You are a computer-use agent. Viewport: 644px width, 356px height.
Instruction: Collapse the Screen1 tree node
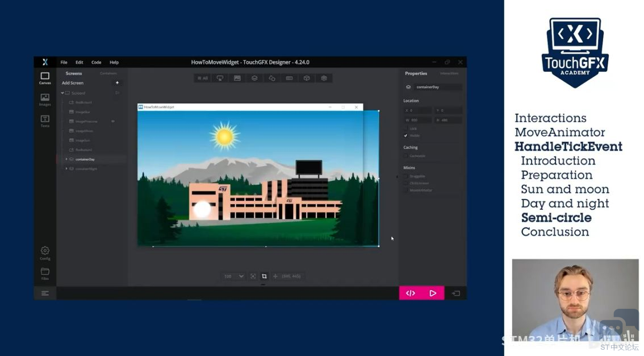62,93
